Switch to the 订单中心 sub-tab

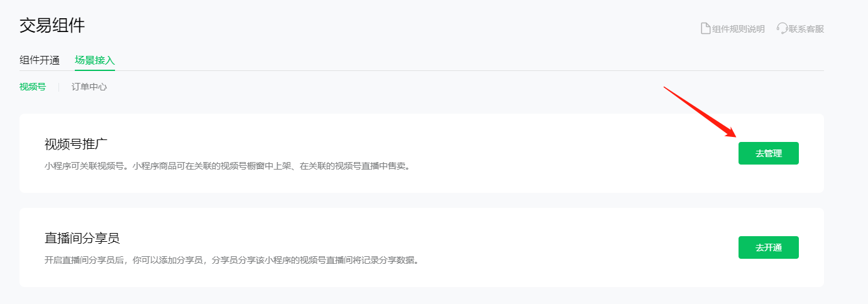coord(89,87)
